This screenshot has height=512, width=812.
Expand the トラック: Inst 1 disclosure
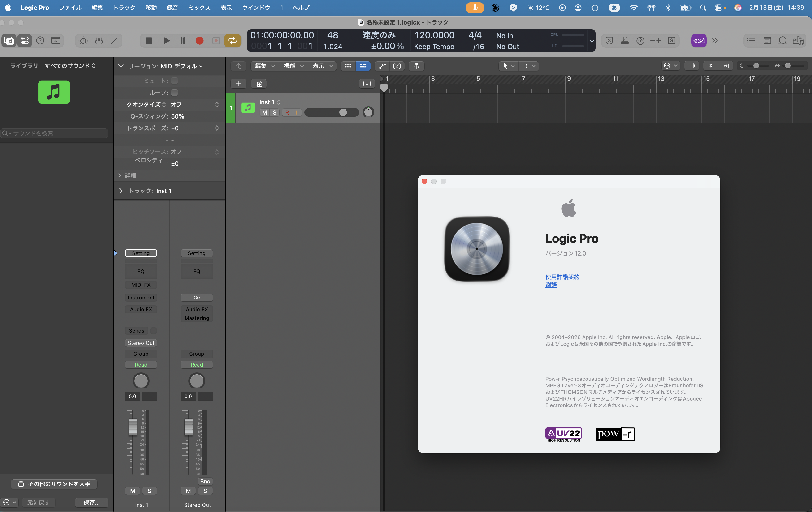[x=121, y=191]
